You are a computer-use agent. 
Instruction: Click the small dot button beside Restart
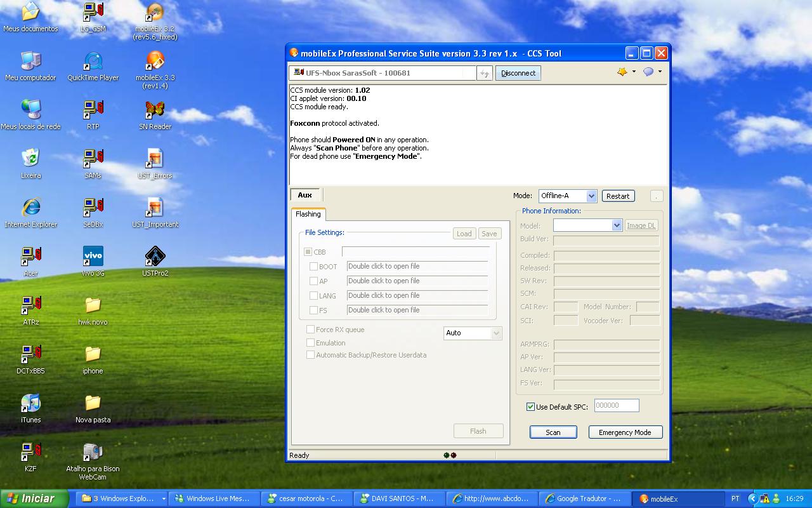click(x=657, y=196)
